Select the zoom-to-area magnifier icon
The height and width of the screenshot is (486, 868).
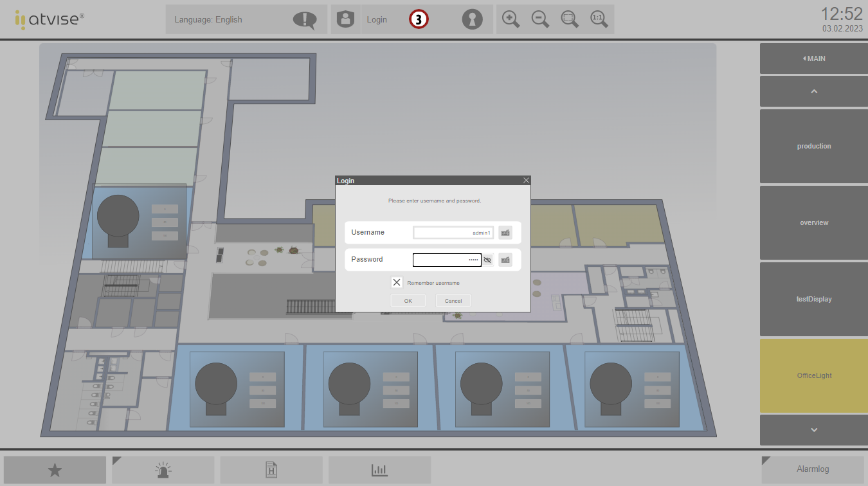coord(570,19)
